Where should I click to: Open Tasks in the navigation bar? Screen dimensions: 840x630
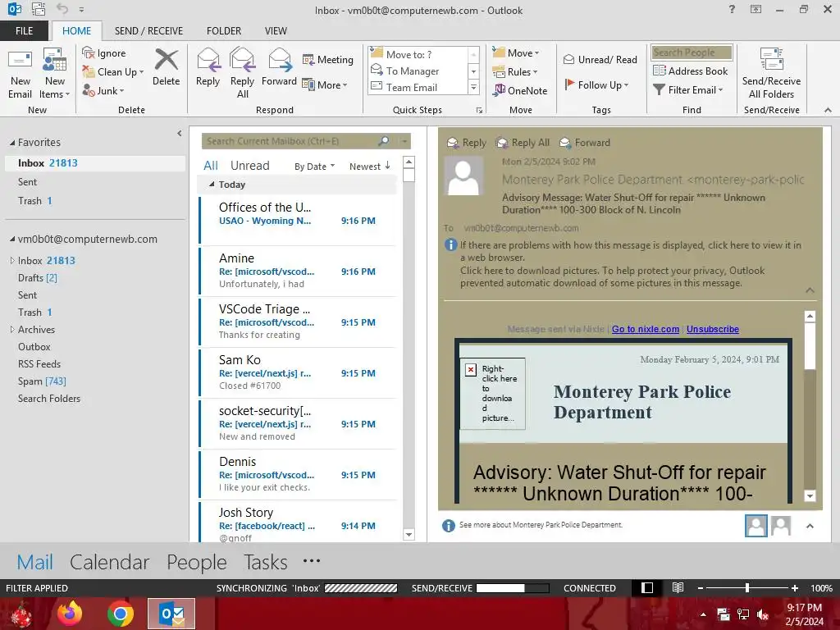[x=265, y=562]
